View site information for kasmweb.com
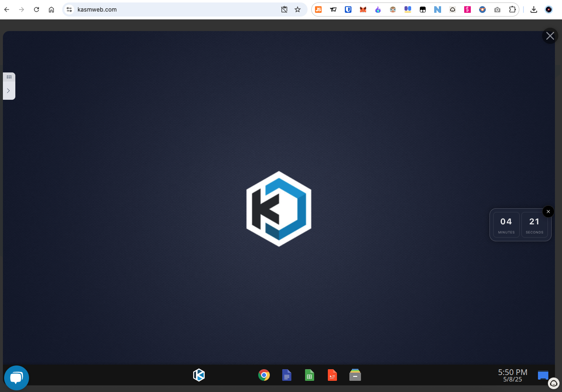Image resolution: width=562 pixels, height=392 pixels. pos(69,10)
